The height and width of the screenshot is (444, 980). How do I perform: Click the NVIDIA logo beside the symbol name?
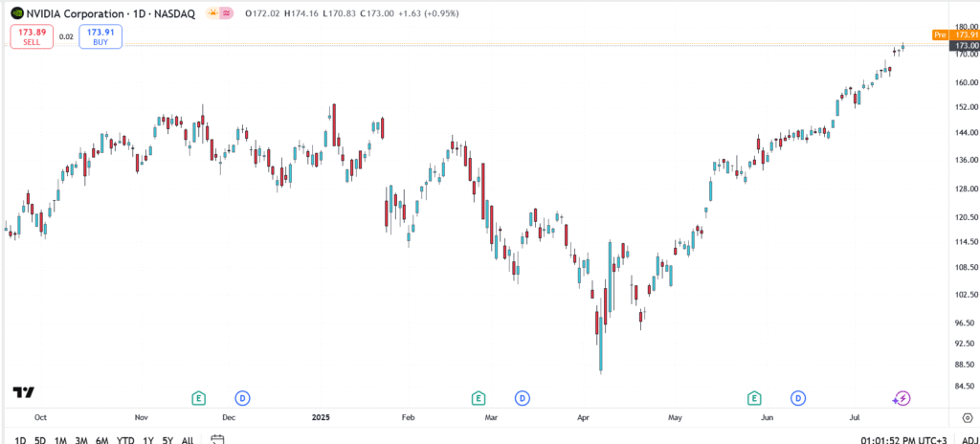point(18,15)
